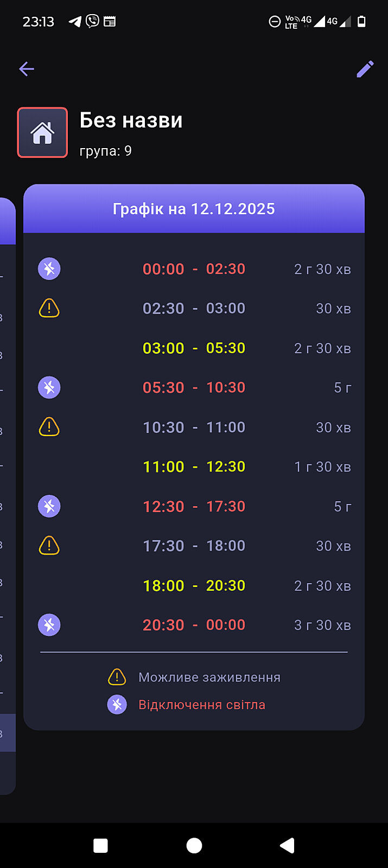Tap warning icon beside 02:30 - 03:00
The width and height of the screenshot is (388, 868).
[49, 308]
